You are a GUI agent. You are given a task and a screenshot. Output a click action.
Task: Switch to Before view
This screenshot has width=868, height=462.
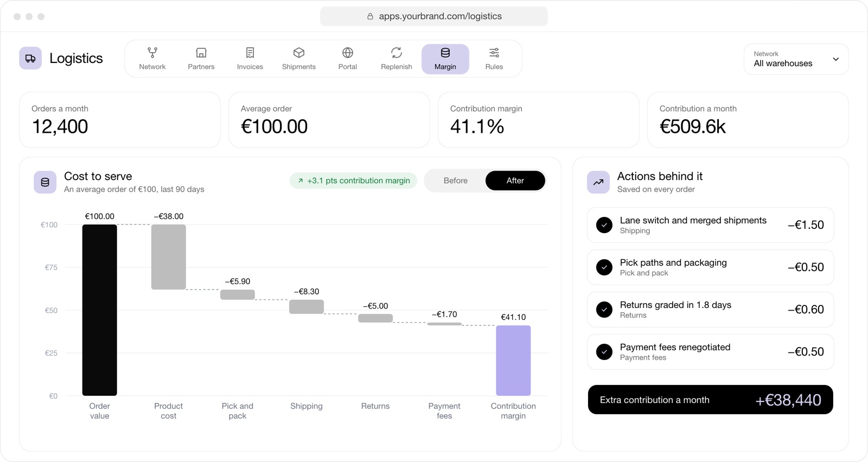pyautogui.click(x=456, y=181)
